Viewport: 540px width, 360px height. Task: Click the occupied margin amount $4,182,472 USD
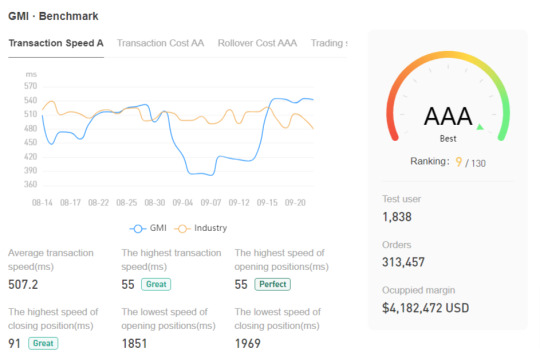(x=426, y=308)
